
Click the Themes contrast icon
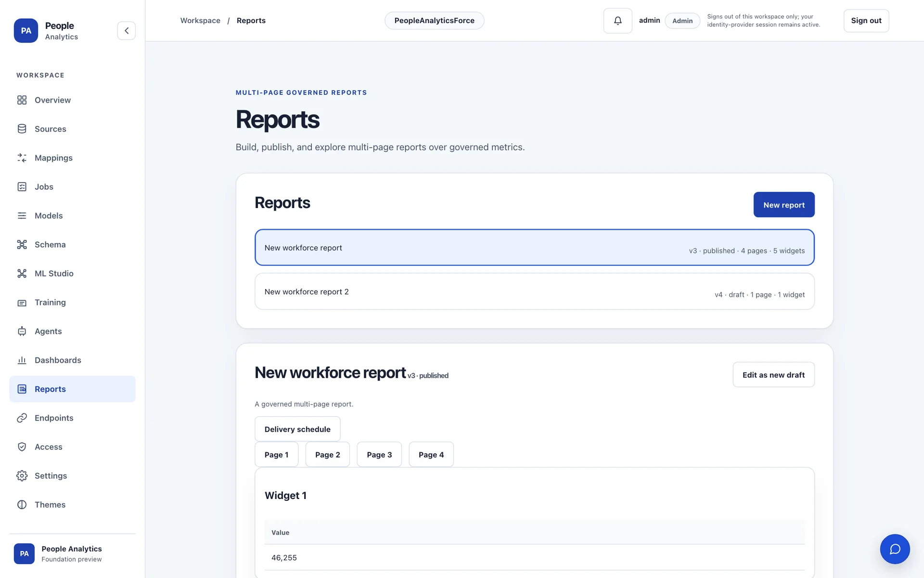(22, 504)
